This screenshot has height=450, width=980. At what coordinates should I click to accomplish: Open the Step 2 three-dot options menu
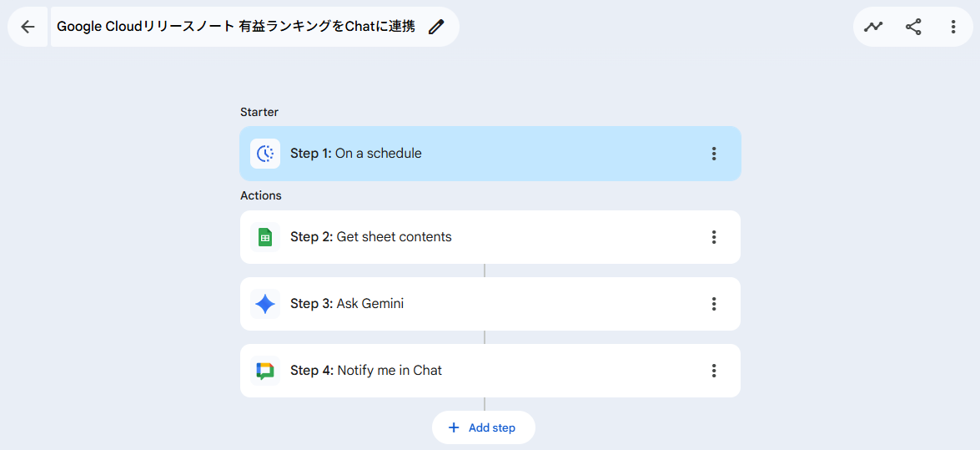(714, 237)
